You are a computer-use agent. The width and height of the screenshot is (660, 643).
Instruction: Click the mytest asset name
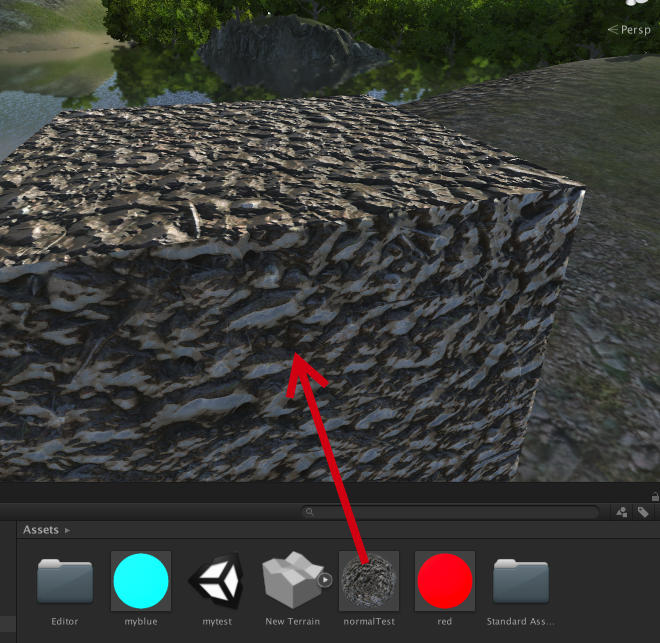click(217, 622)
